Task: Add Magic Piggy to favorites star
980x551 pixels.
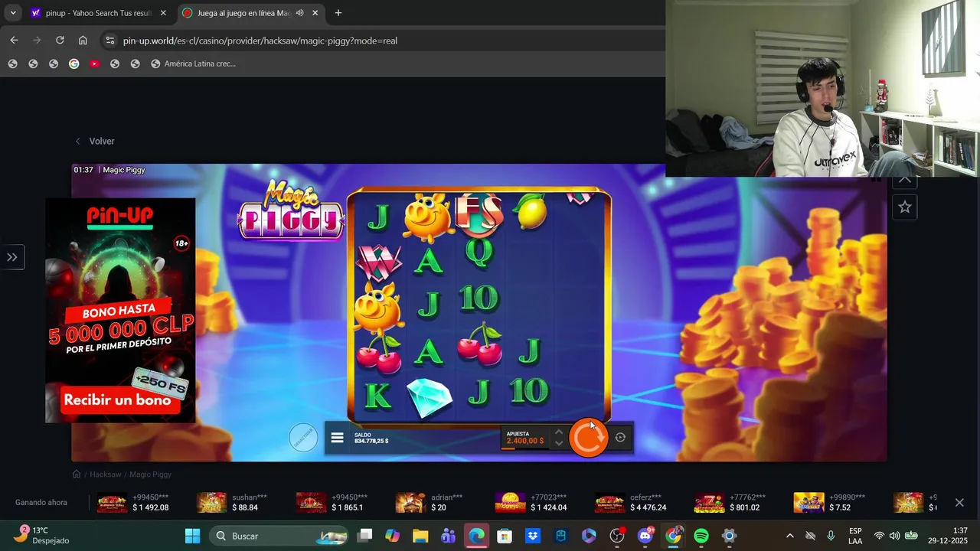Action: coord(905,207)
